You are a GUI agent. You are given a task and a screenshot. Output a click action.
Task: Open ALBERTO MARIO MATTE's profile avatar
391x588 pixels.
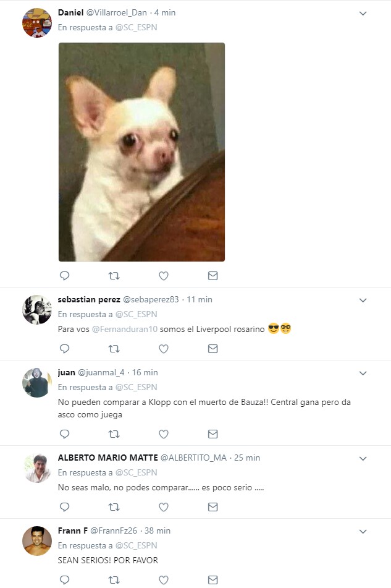(x=37, y=467)
